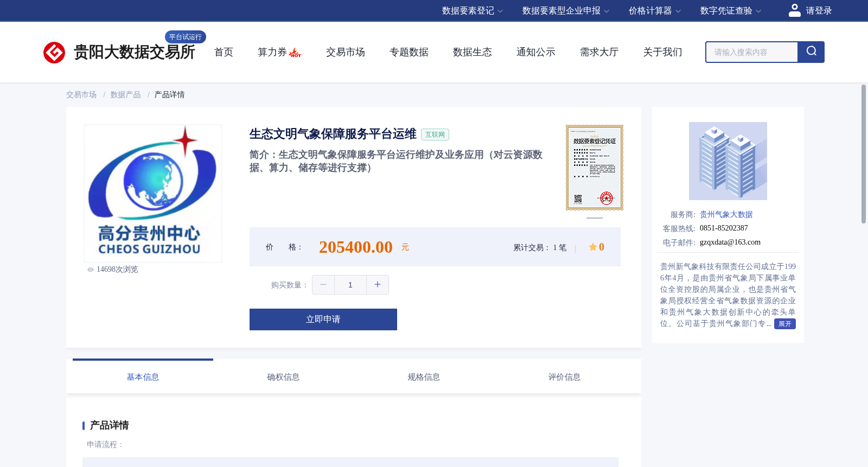Click the 累计交易 1笔 text
This screenshot has width=868, height=467.
click(x=540, y=247)
